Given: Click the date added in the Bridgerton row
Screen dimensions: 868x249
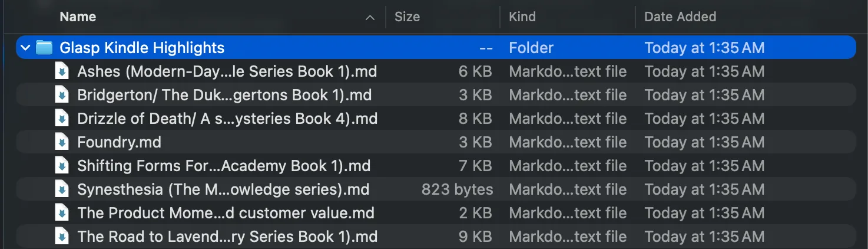Looking at the screenshot, I should pyautogui.click(x=704, y=95).
